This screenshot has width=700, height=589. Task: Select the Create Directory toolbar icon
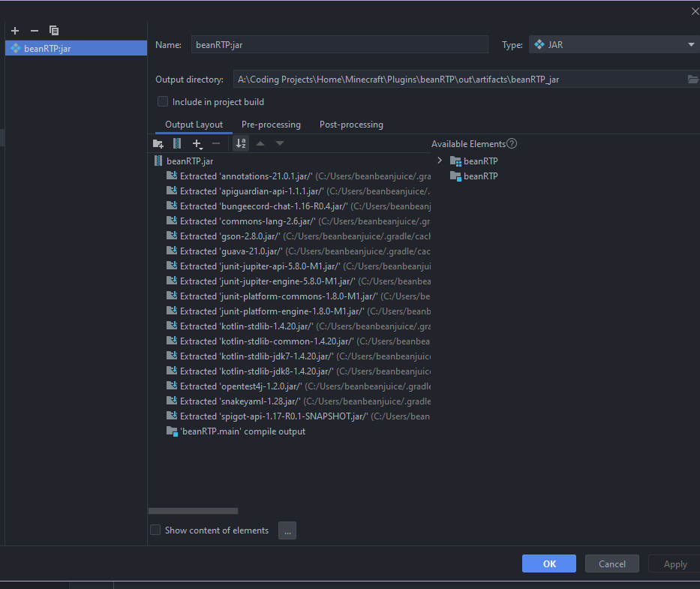point(158,143)
